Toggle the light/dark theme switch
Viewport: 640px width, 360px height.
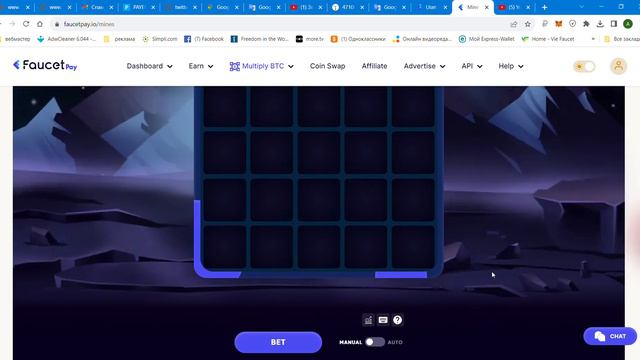pyautogui.click(x=584, y=66)
